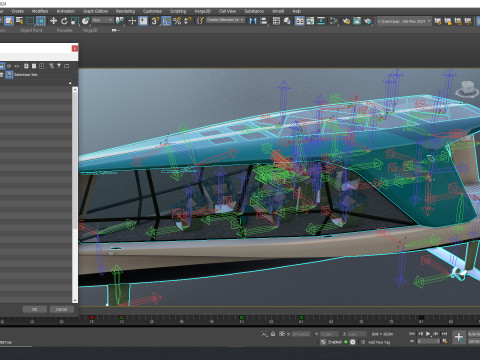Open Curve Editor from toolbar
The height and width of the screenshot is (360, 480).
[310, 21]
